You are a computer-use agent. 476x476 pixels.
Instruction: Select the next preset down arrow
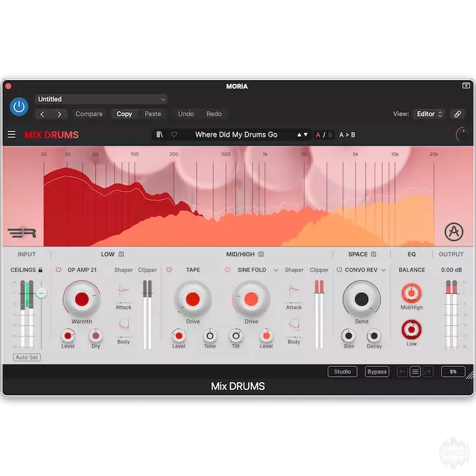[x=305, y=134]
